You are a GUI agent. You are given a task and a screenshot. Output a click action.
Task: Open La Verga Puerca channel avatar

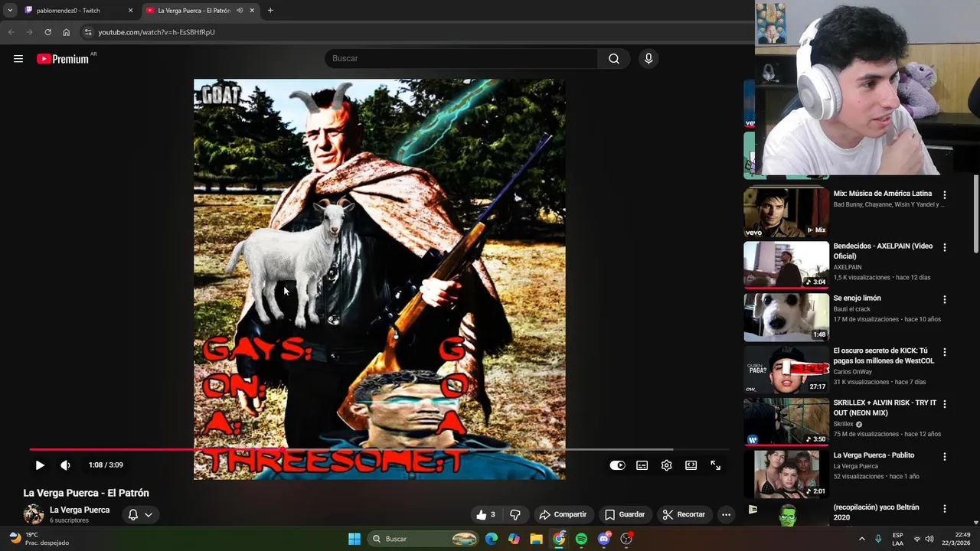[34, 514]
